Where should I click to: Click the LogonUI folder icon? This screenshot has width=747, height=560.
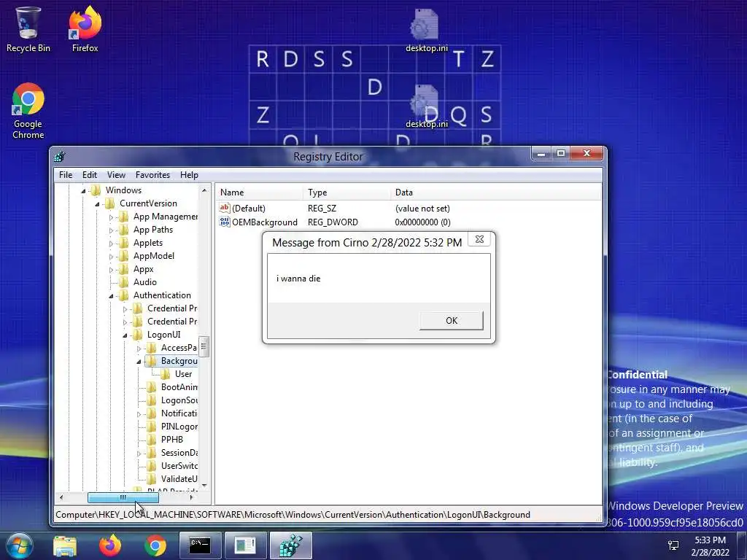[x=138, y=334]
